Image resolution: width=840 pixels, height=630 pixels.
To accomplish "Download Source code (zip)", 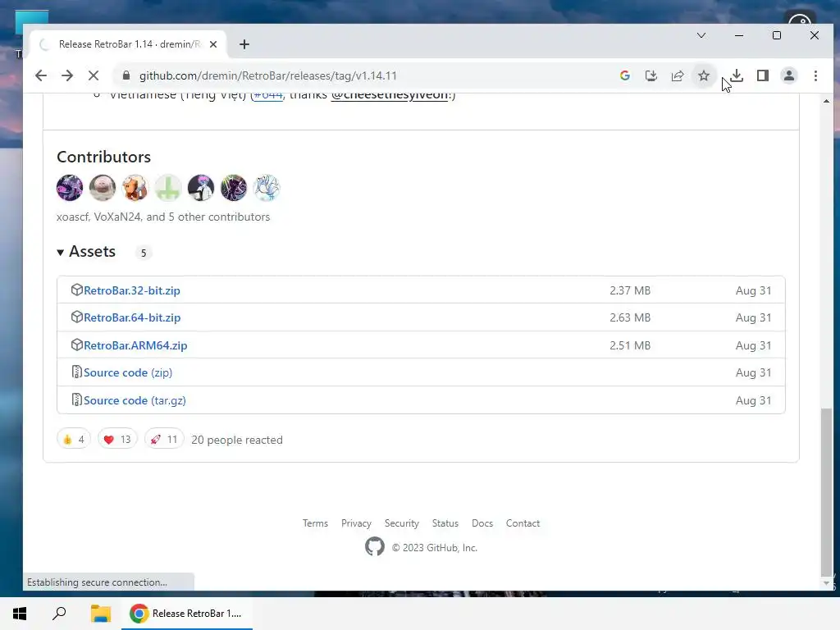I will tap(128, 373).
